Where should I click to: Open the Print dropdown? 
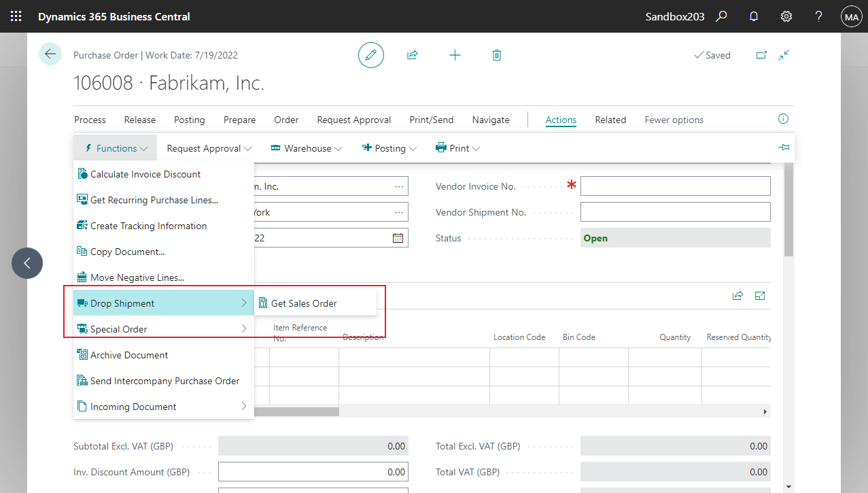tap(457, 148)
